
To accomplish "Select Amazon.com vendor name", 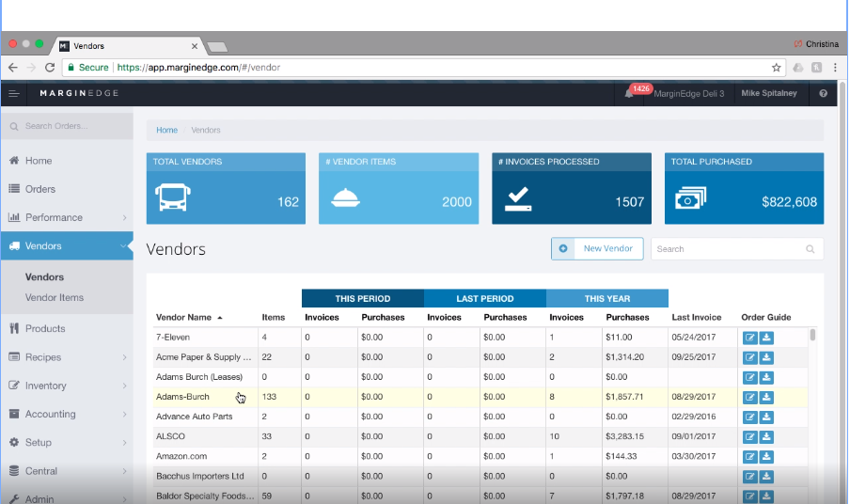I will (x=181, y=457).
